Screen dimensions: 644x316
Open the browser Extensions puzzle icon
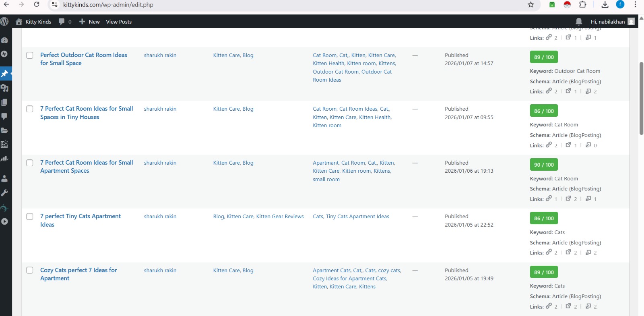582,5
